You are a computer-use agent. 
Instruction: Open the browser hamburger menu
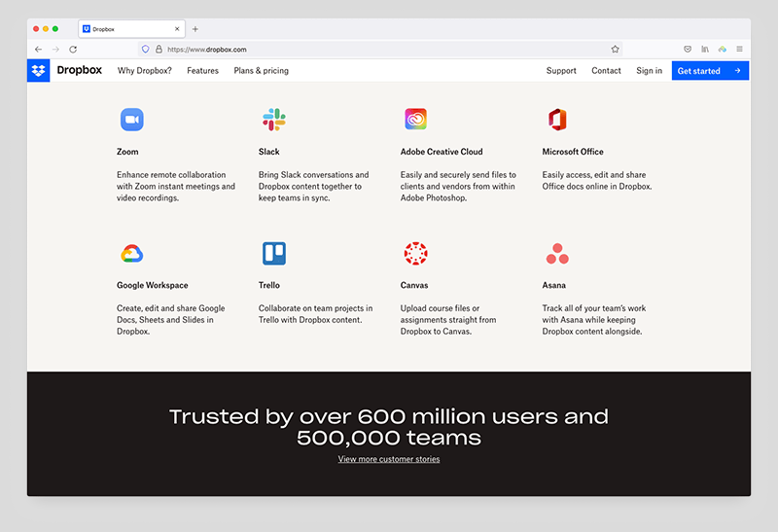coord(739,50)
